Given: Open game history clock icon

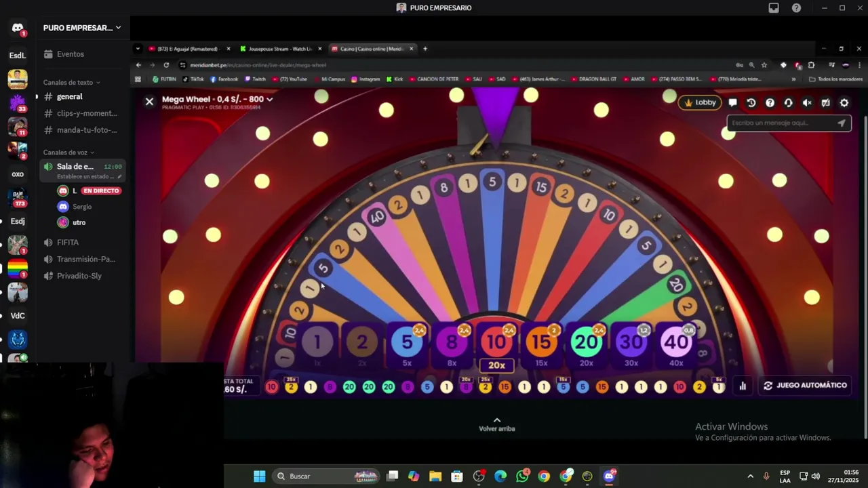Looking at the screenshot, I should tap(751, 103).
